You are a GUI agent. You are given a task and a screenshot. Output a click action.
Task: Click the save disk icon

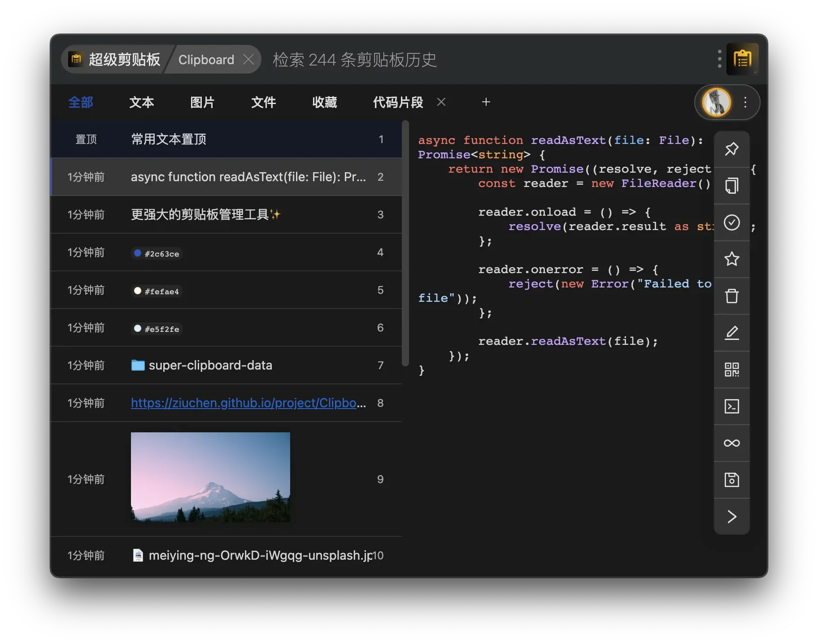pos(731,480)
